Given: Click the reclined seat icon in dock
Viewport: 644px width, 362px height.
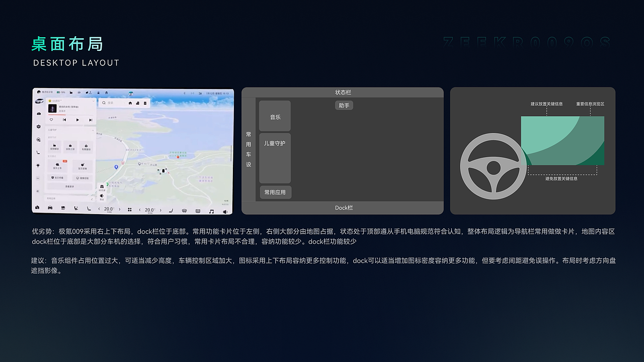Looking at the screenshot, I should (x=76, y=208).
